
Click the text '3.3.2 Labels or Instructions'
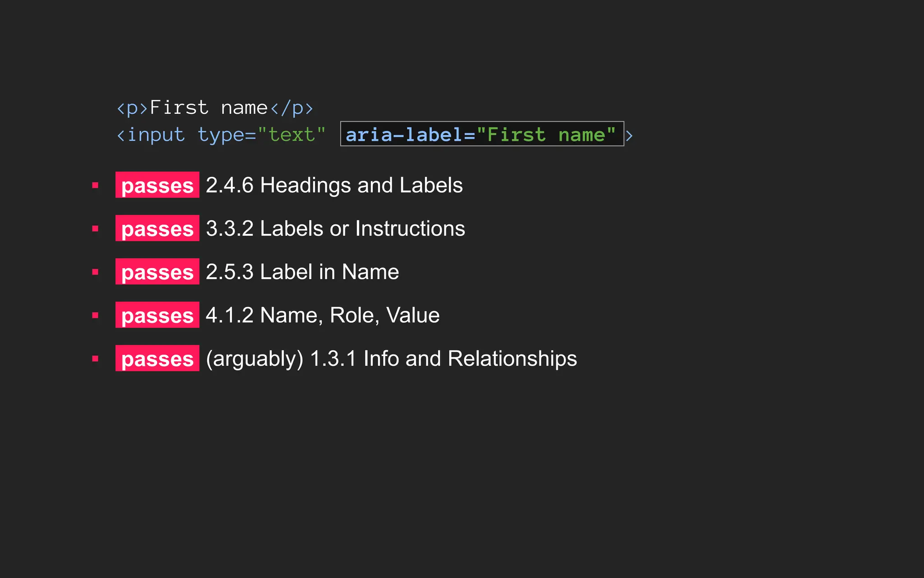tap(335, 228)
